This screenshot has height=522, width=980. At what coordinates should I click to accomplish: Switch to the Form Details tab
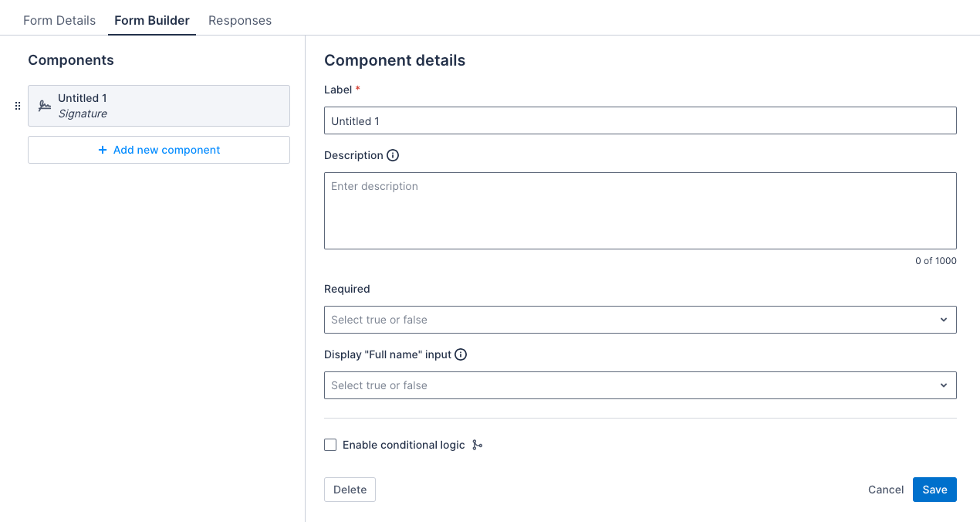[x=59, y=20]
